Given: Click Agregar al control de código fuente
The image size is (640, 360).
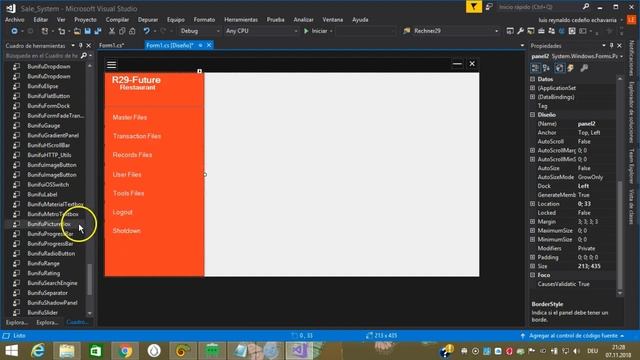Looking at the screenshot, I should [x=573, y=336].
